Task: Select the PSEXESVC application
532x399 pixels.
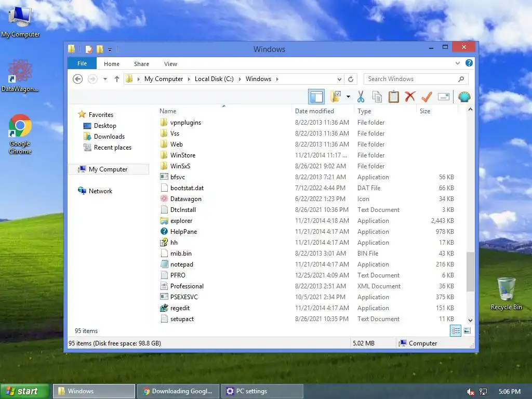Action: (x=184, y=297)
